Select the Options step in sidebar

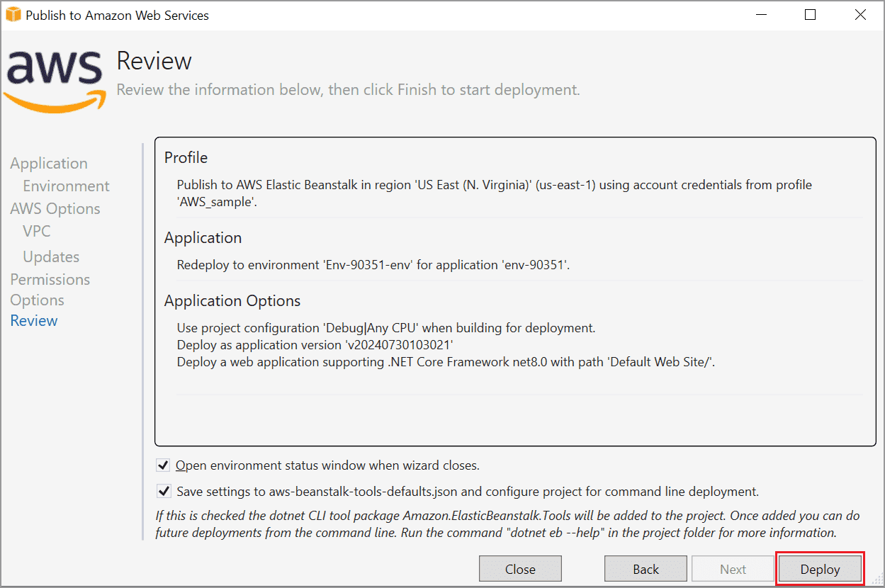coord(37,300)
